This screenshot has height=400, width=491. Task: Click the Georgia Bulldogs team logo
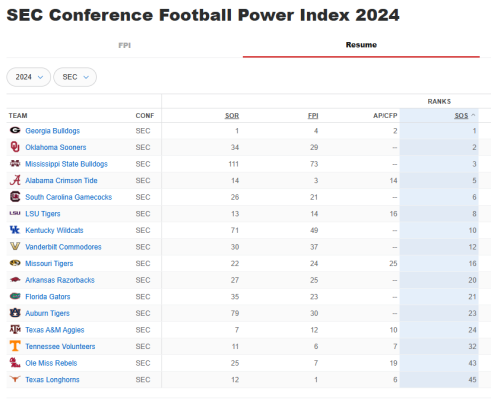[x=15, y=130]
